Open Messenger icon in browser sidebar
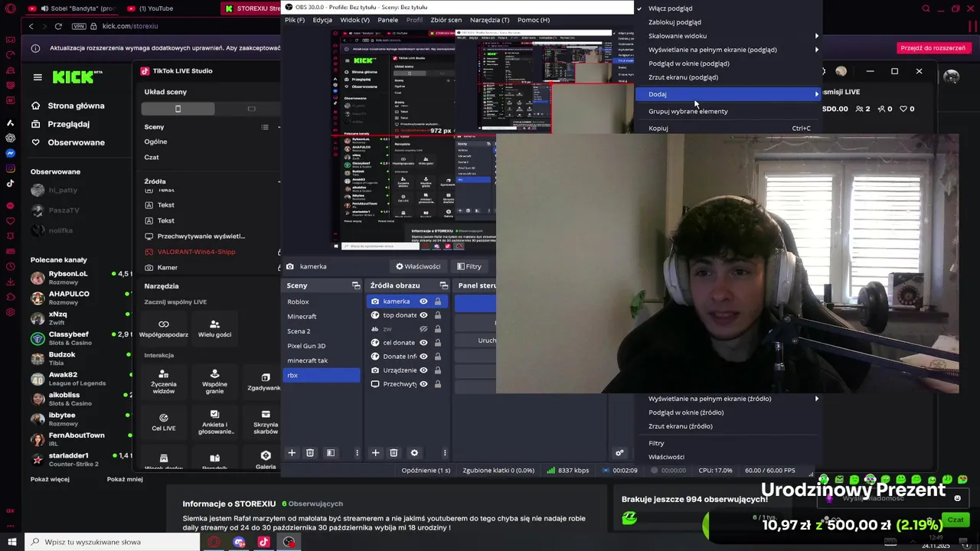The width and height of the screenshot is (980, 551). click(x=10, y=153)
